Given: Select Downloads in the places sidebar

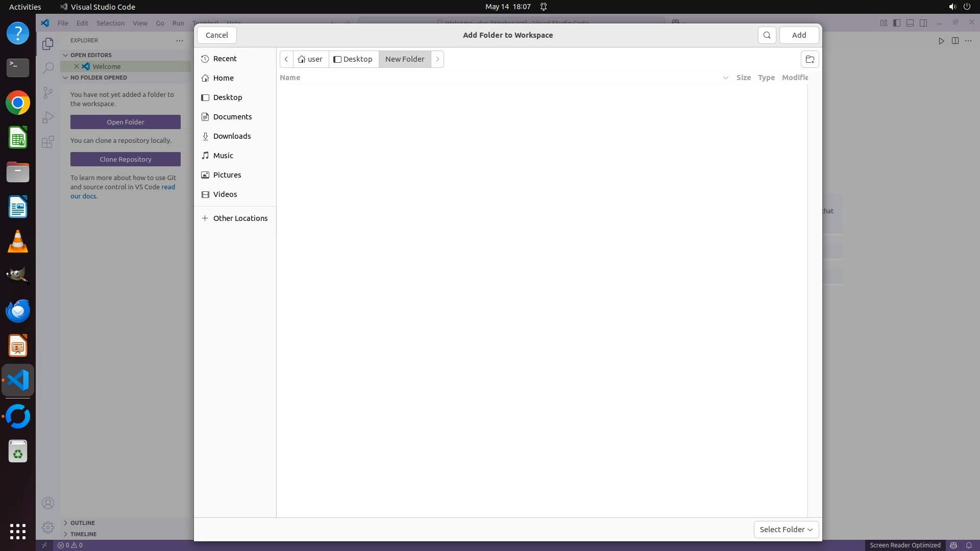Looking at the screenshot, I should click(x=232, y=136).
